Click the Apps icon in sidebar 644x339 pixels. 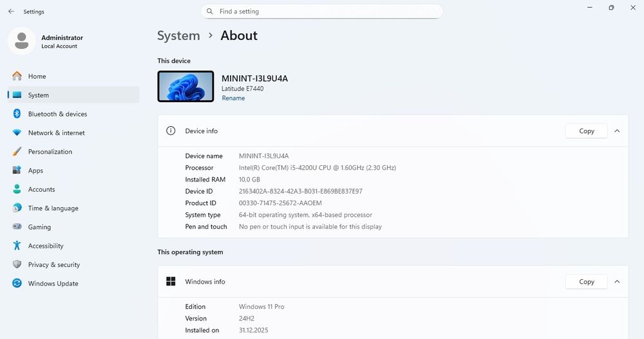17,170
